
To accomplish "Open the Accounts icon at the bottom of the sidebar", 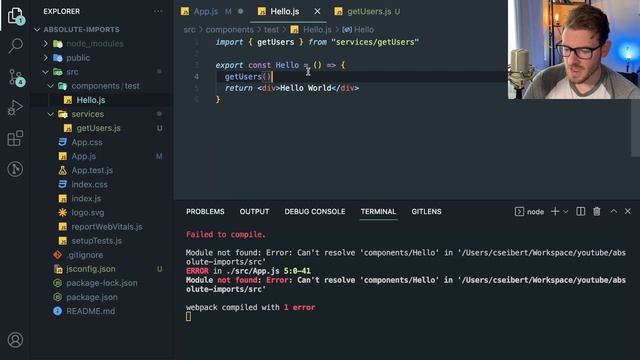I will tap(15, 340).
